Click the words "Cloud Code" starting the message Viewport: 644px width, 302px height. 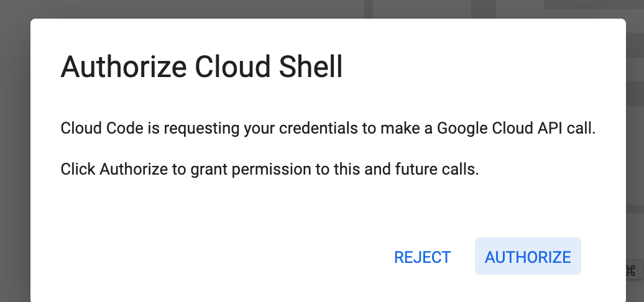pyautogui.click(x=102, y=129)
